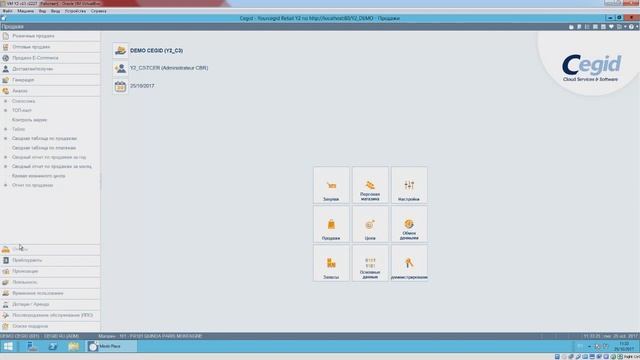This screenshot has width=640, height=360.
Task: Open the Основные данные tile
Action: tap(370, 263)
